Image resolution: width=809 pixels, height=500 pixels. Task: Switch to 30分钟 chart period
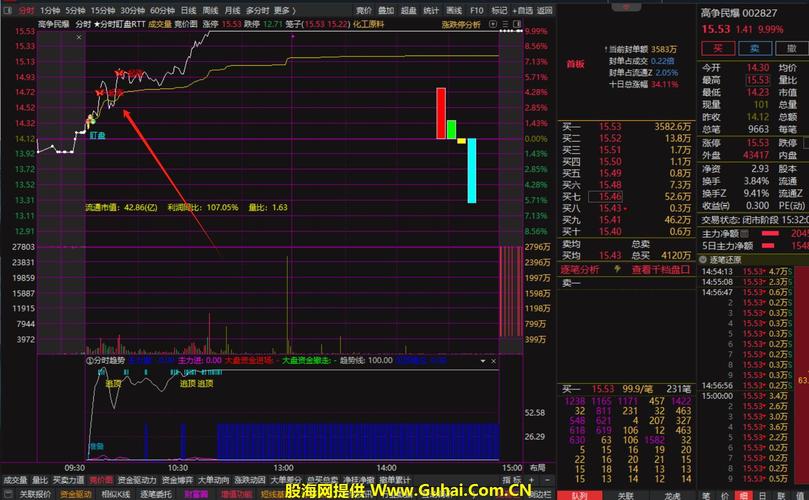(133, 10)
